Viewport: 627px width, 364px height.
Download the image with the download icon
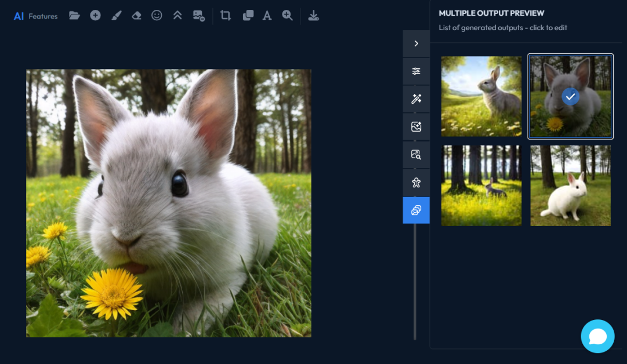(x=313, y=16)
